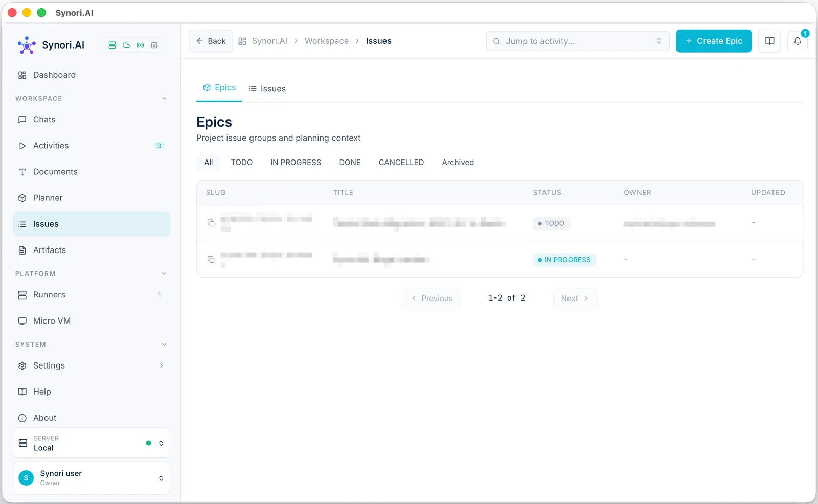
Task: Open Micro VM page
Action: point(92,321)
